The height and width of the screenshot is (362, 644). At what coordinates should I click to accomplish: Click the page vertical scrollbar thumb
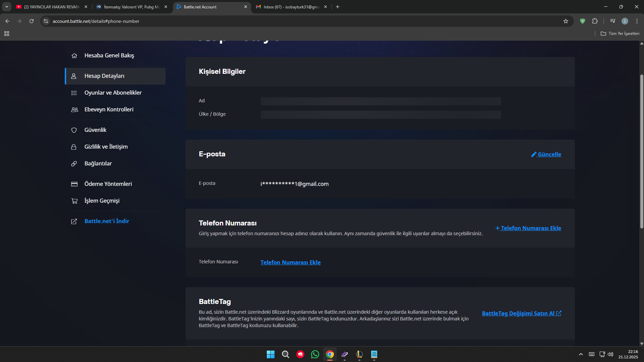[x=642, y=151]
